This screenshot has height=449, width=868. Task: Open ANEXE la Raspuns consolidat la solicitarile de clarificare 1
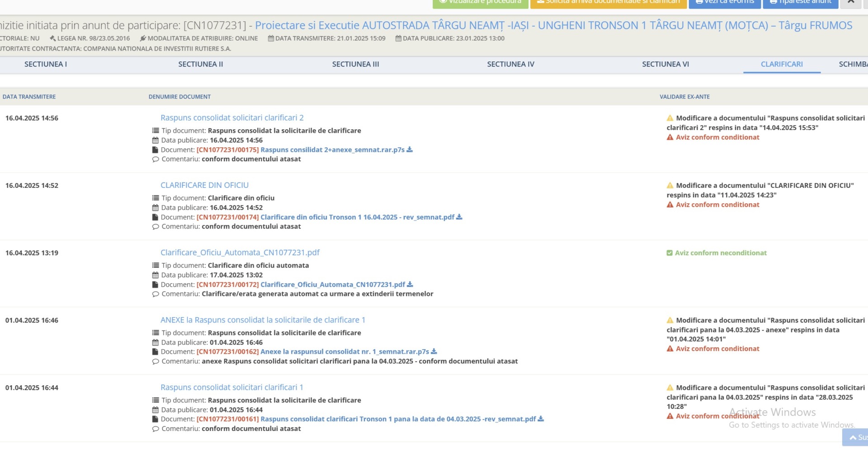263,320
